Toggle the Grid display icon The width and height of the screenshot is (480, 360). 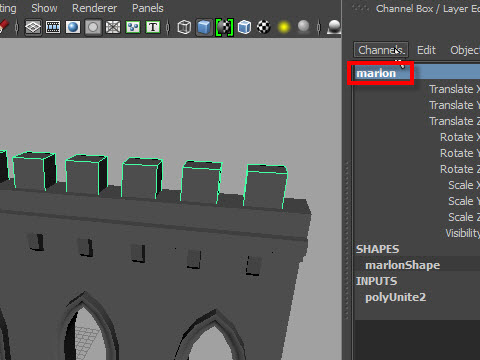click(x=33, y=27)
